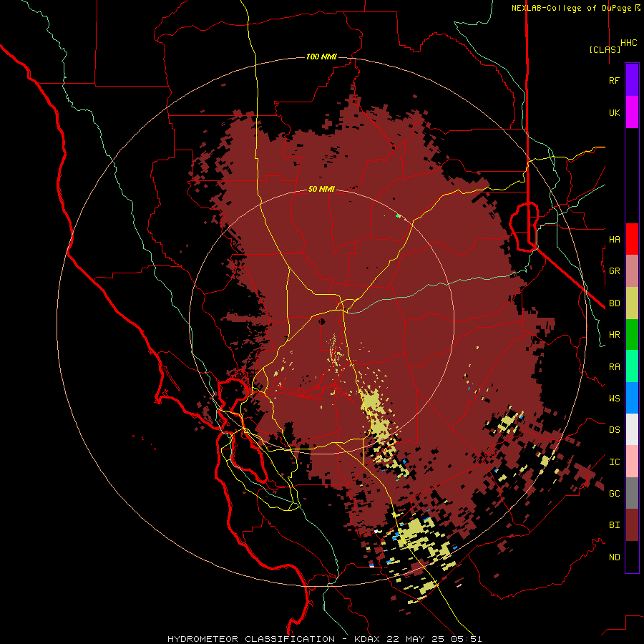Click the HR green legend swatch

click(632, 335)
